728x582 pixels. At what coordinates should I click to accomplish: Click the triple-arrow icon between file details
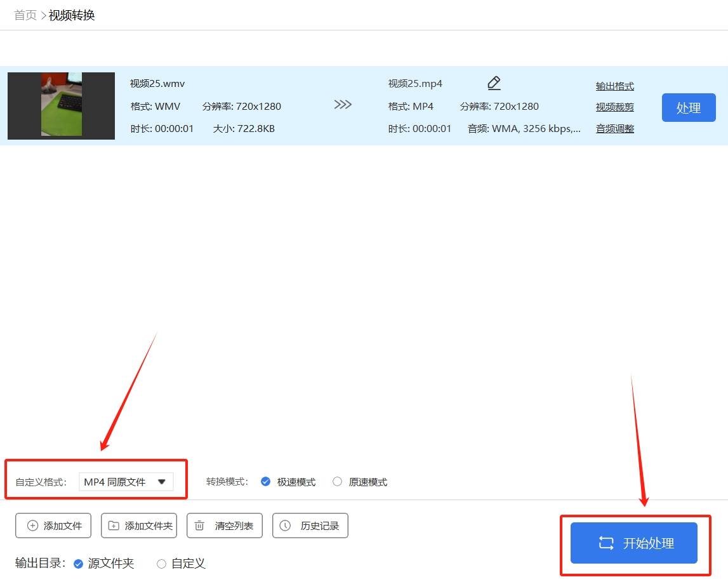(x=343, y=105)
